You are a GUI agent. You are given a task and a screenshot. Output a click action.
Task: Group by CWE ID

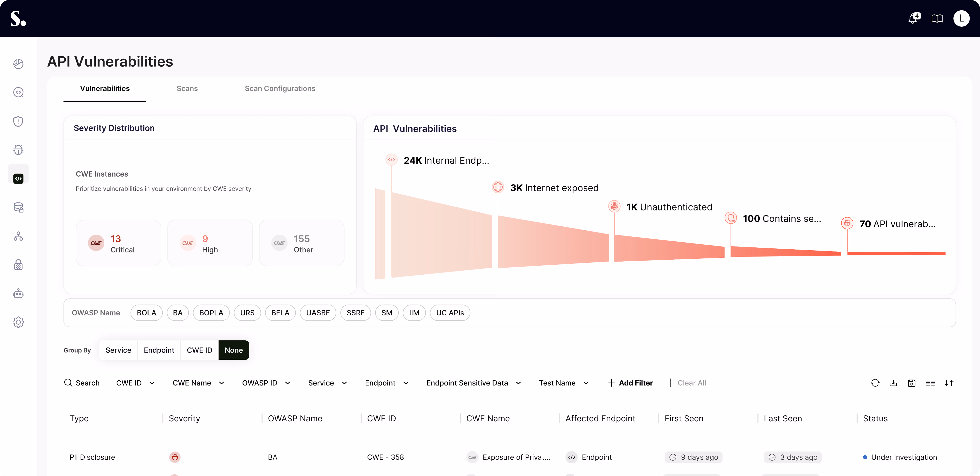coord(199,350)
